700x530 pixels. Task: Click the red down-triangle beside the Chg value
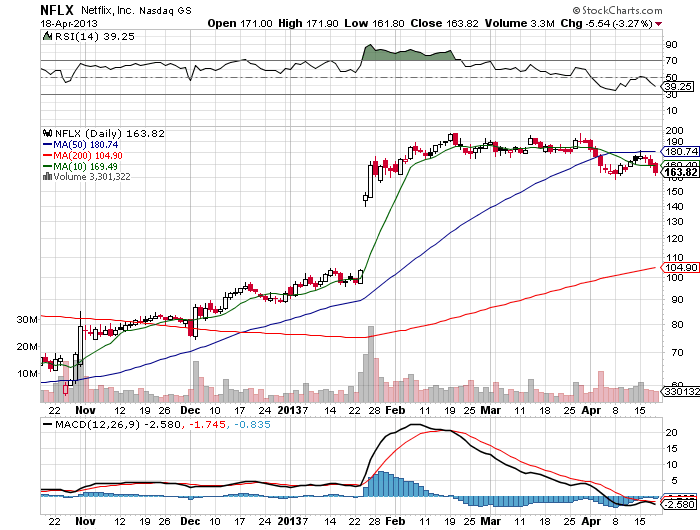pos(658,24)
